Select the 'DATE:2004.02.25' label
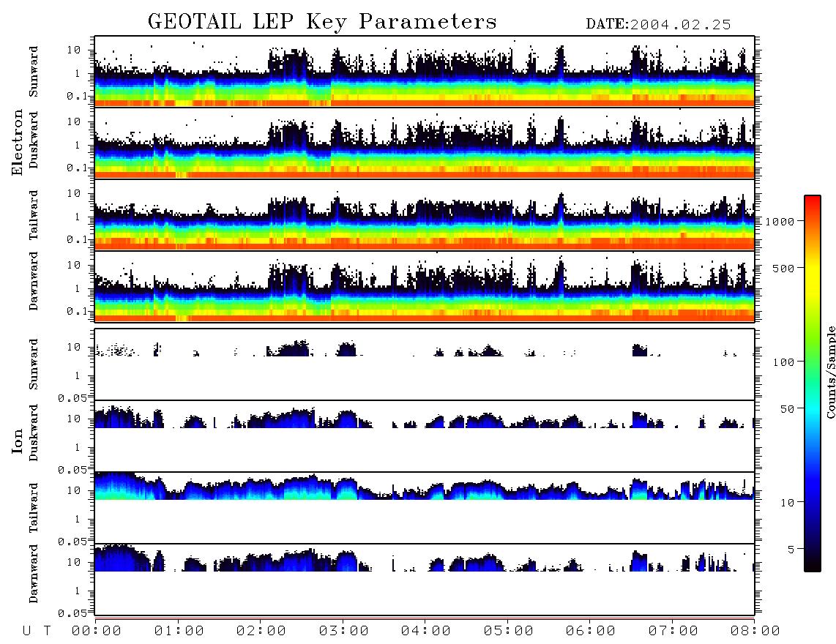The width and height of the screenshot is (836, 644). tap(658, 24)
